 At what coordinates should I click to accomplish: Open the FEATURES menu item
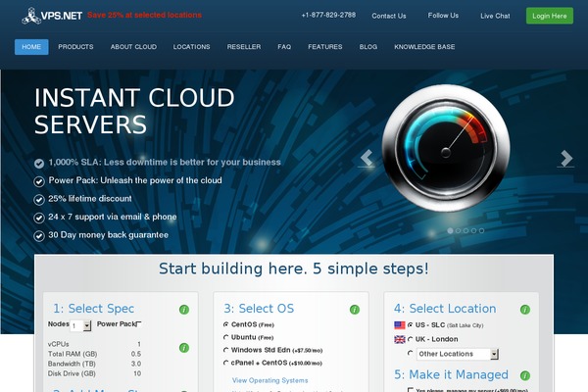[x=325, y=47]
